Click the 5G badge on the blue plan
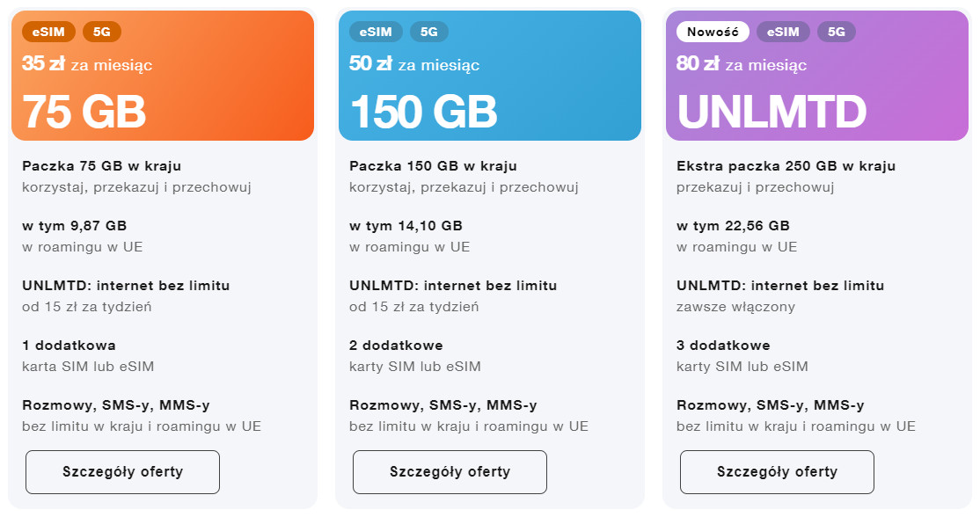 coord(428,32)
